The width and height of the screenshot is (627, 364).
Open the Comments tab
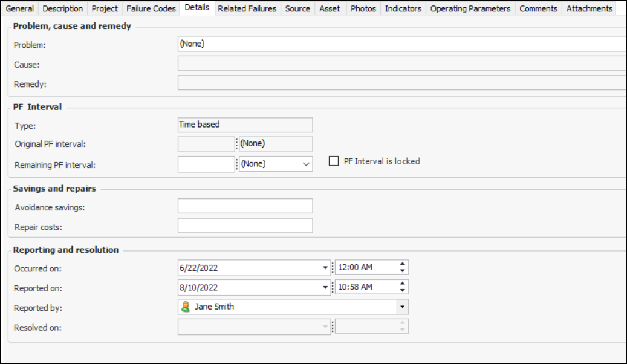click(x=538, y=9)
